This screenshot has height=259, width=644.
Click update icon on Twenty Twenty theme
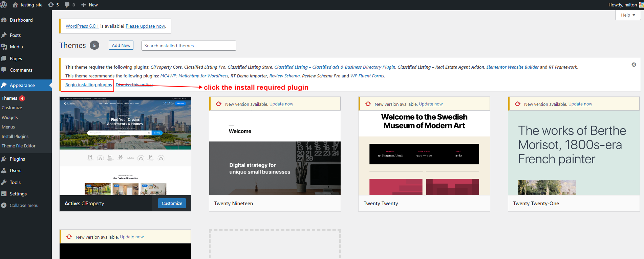[x=368, y=104]
